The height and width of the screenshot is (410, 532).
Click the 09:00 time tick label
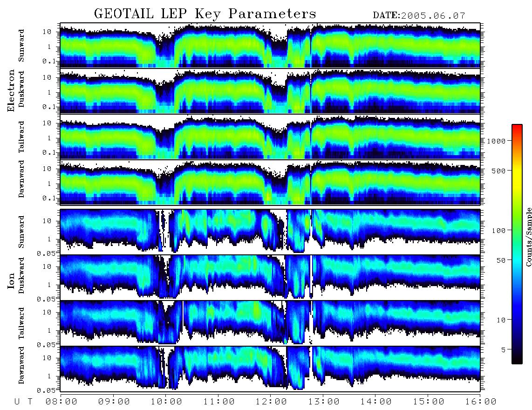(114, 402)
